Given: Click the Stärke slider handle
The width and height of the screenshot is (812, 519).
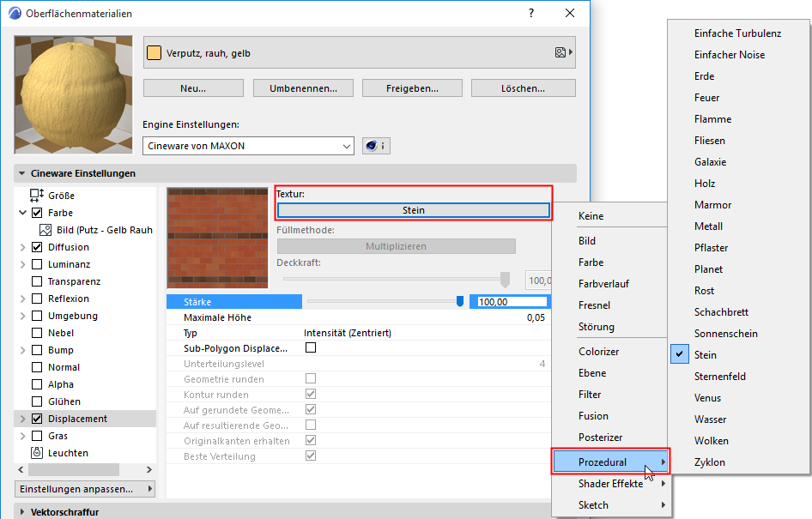Looking at the screenshot, I should [459, 302].
